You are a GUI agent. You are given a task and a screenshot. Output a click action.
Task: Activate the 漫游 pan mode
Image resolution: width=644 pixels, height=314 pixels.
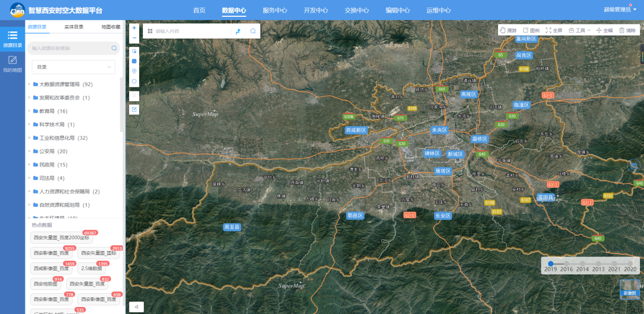coord(509,30)
